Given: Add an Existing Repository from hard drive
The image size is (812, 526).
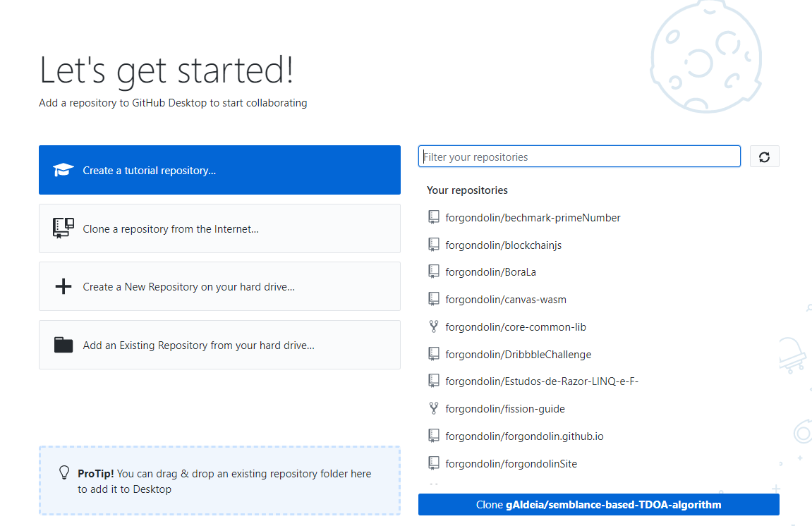Looking at the screenshot, I should click(219, 345).
